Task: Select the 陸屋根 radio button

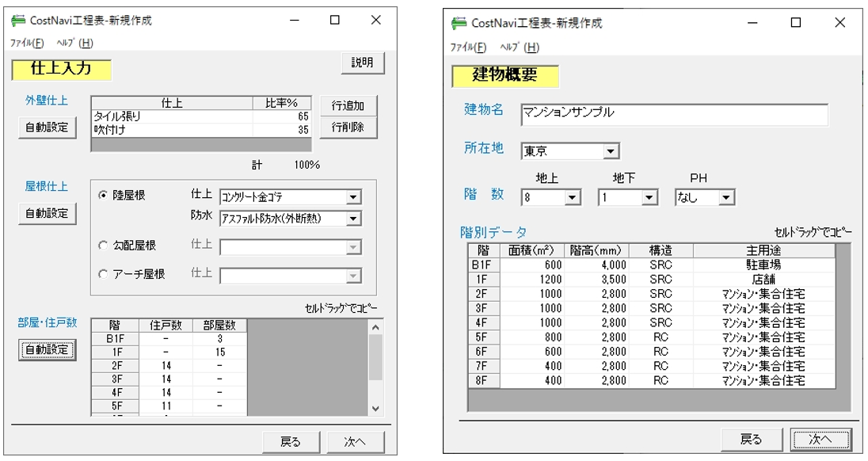Action: (x=103, y=196)
